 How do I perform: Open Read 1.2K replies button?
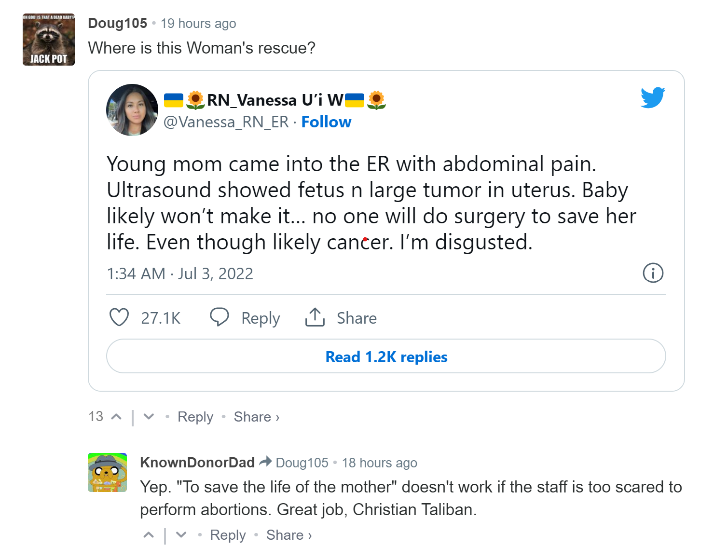pyautogui.click(x=386, y=356)
